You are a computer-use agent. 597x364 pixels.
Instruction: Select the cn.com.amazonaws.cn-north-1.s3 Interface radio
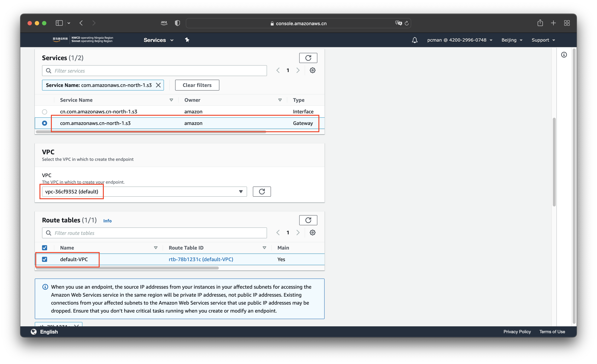coord(45,112)
